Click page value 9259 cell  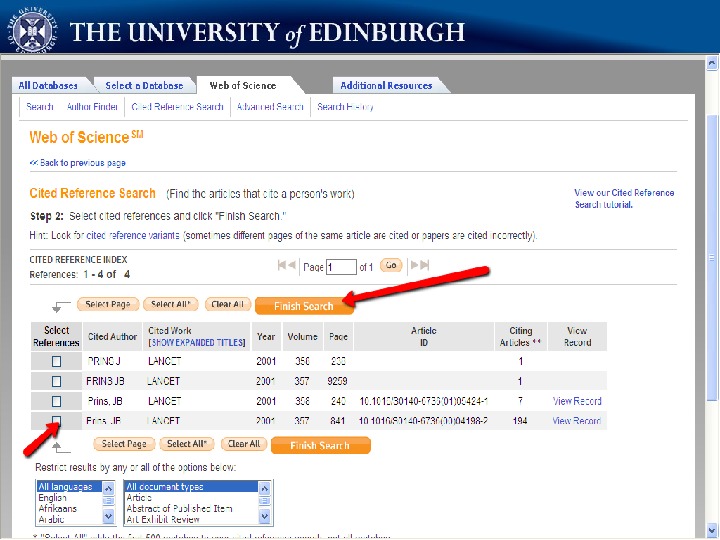click(338, 381)
